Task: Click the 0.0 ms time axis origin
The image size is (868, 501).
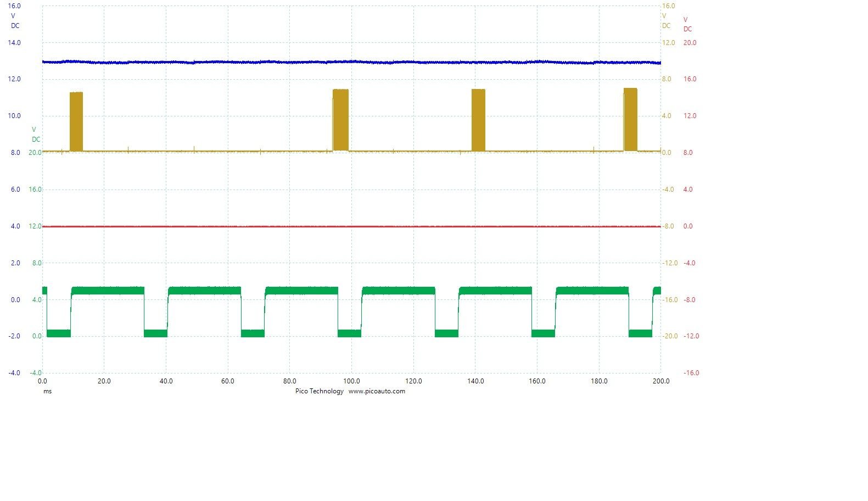Action: (42, 381)
